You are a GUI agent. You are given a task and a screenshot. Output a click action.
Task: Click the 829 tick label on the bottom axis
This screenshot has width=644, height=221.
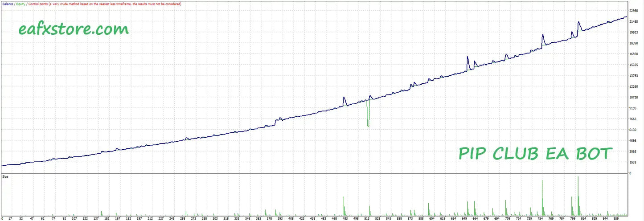click(595, 219)
